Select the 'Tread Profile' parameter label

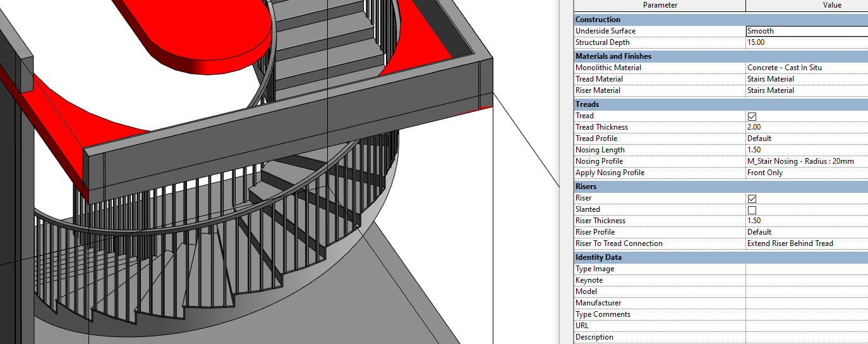coord(596,138)
